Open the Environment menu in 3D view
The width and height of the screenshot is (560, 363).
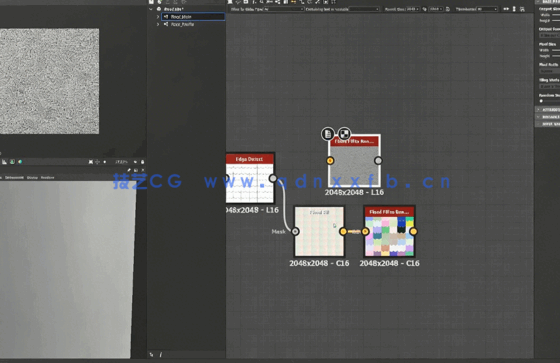pyautogui.click(x=14, y=178)
